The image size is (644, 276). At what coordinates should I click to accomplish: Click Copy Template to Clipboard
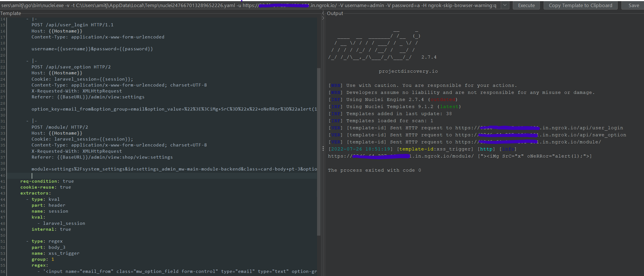[580, 5]
